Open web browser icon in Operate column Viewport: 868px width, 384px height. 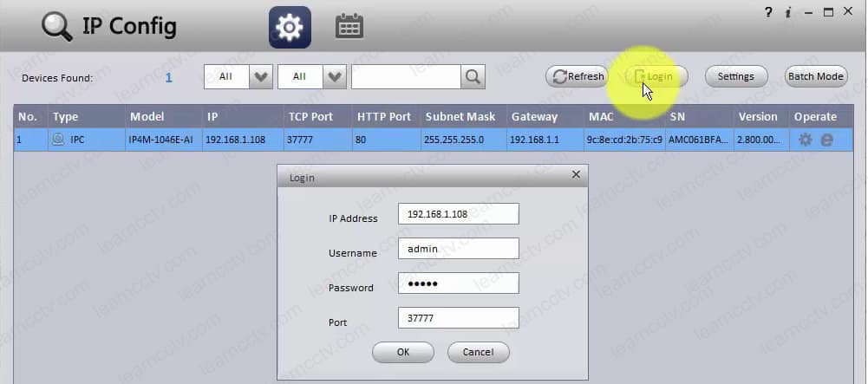(826, 140)
